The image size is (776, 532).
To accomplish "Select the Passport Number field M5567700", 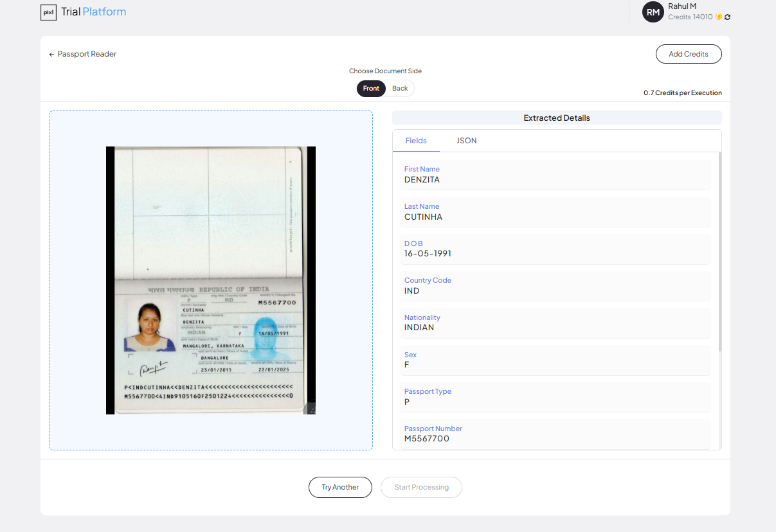I will [556, 434].
